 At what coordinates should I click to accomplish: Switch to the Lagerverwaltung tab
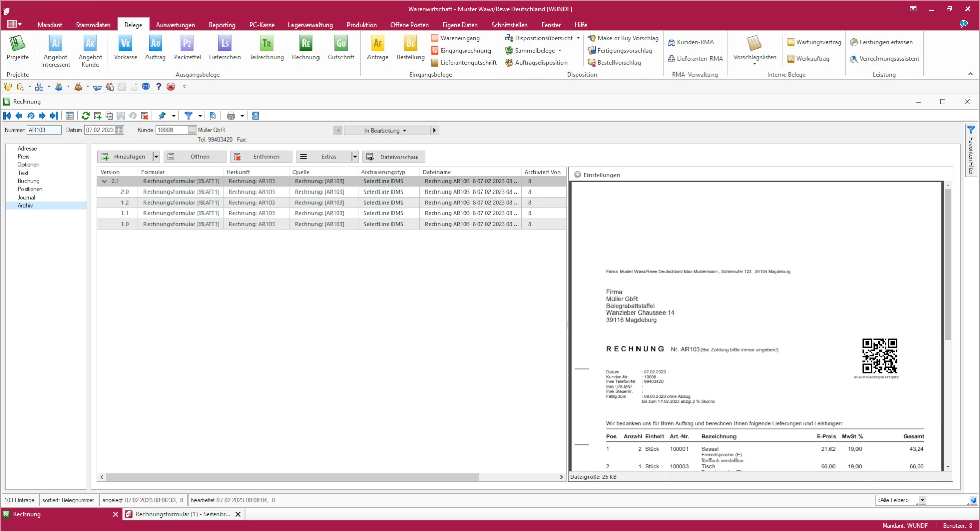[310, 25]
